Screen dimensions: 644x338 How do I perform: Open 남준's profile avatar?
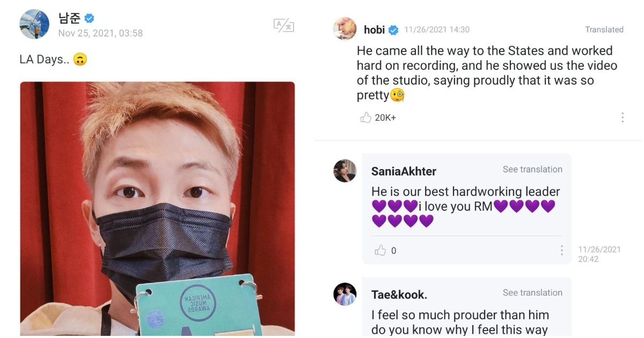[34, 24]
